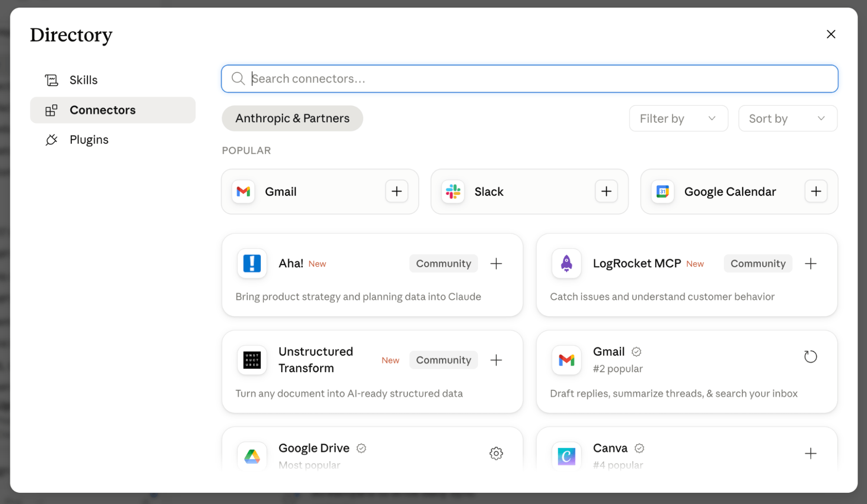Click the Gmail logo on #2 popular card
Viewport: 867px width, 504px height.
566,360
